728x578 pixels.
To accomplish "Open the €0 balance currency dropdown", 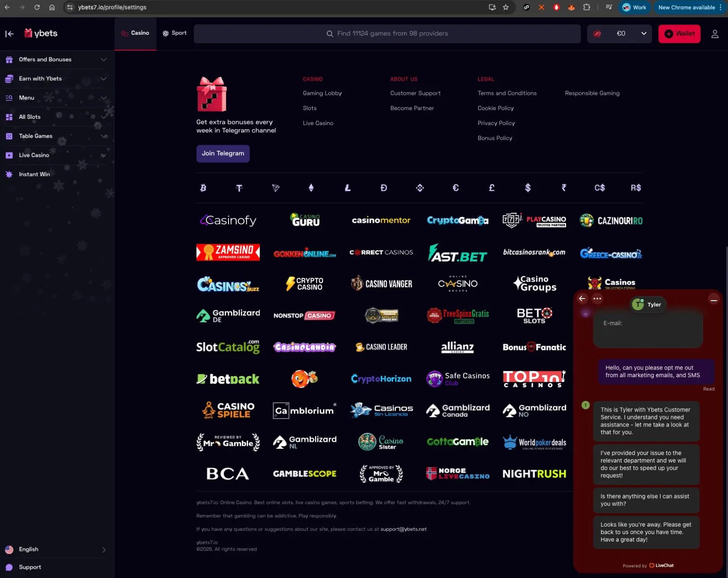I will [620, 34].
